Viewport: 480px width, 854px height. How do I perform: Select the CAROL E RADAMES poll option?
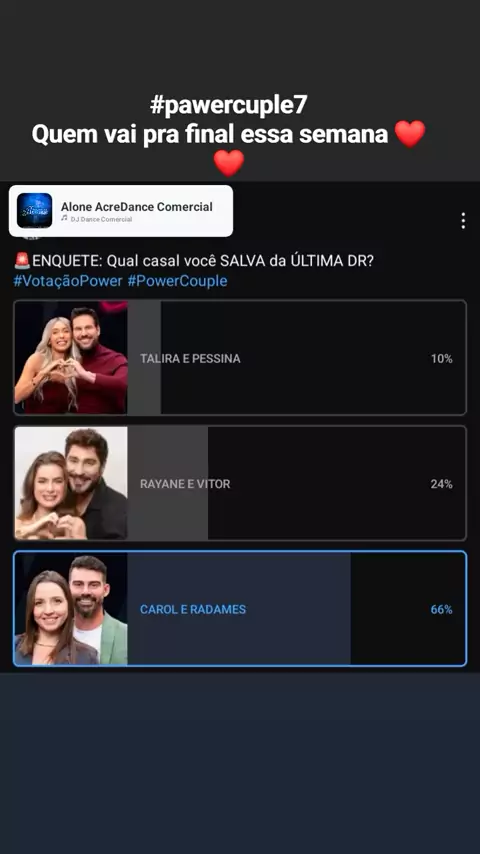(x=240, y=608)
